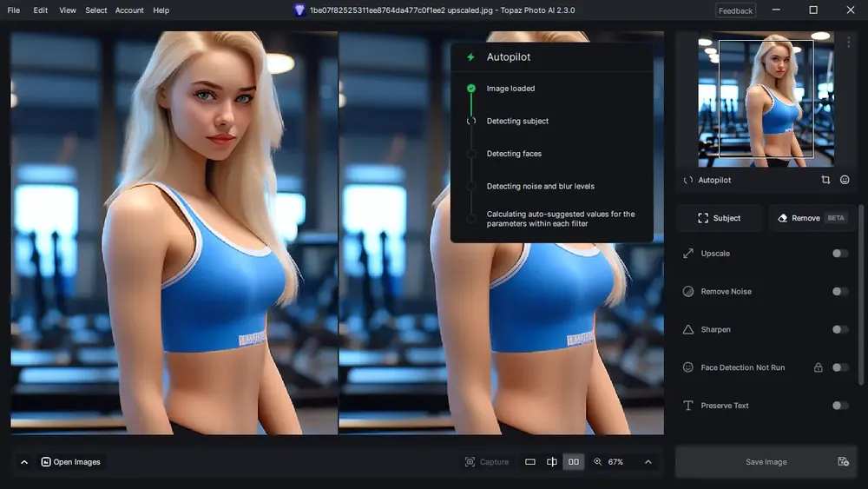The image size is (868, 489).
Task: Open the File menu
Action: 13,10
